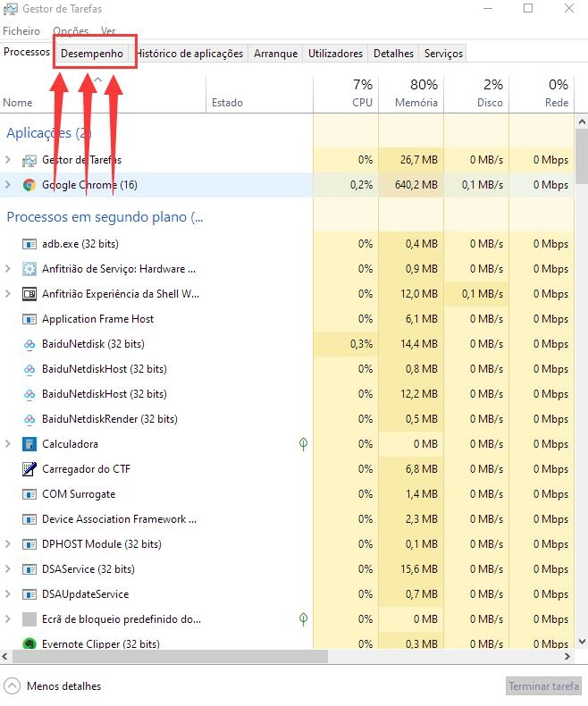
Task: Open the Utilizadores tab
Action: pos(335,54)
